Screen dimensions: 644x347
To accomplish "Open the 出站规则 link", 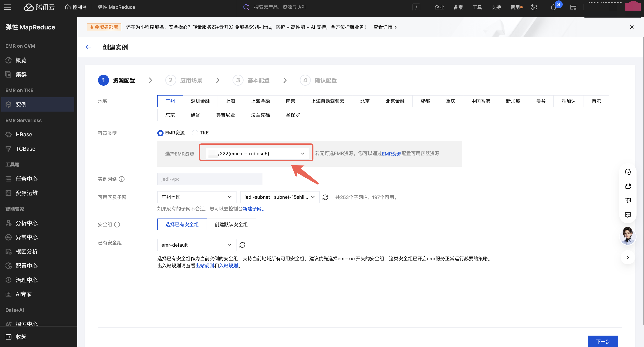I will [x=204, y=266].
